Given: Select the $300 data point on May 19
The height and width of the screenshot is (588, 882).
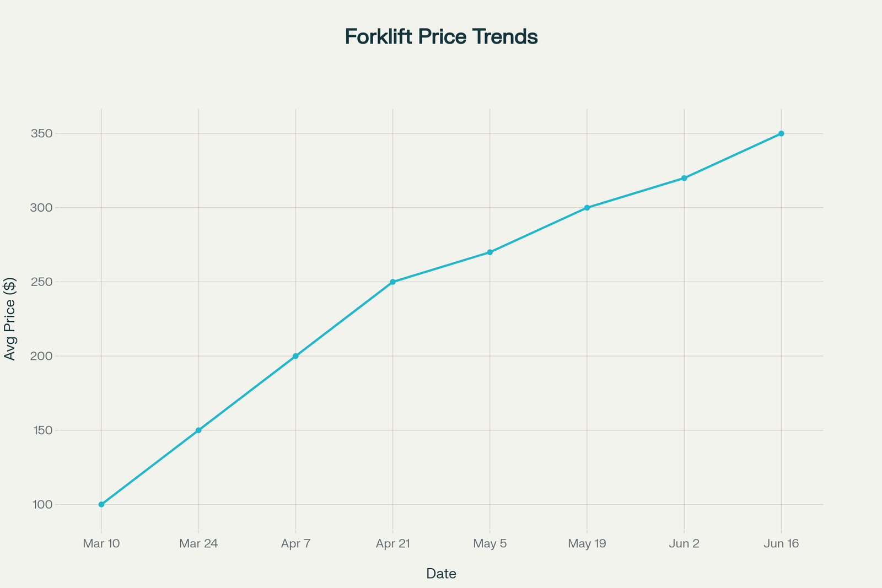Looking at the screenshot, I should (587, 208).
